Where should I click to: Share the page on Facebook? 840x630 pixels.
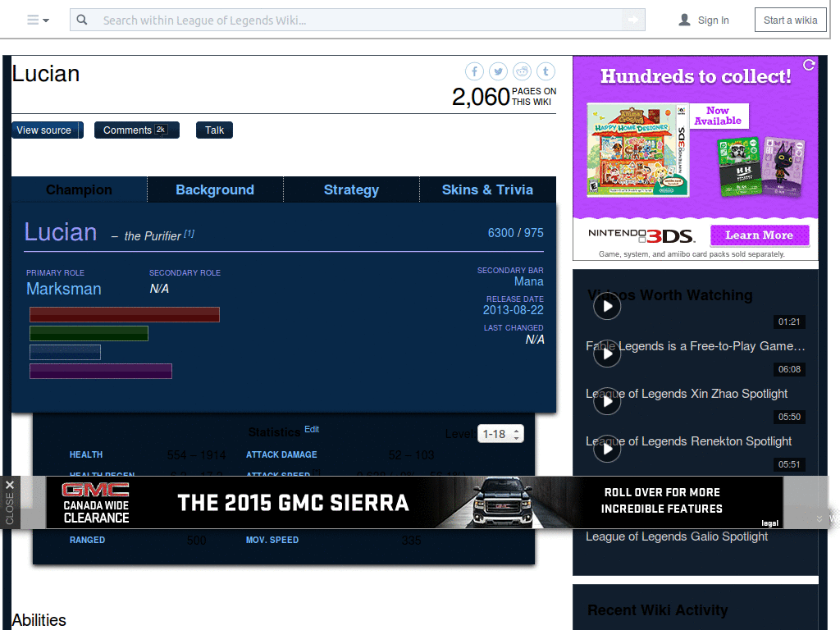474,71
